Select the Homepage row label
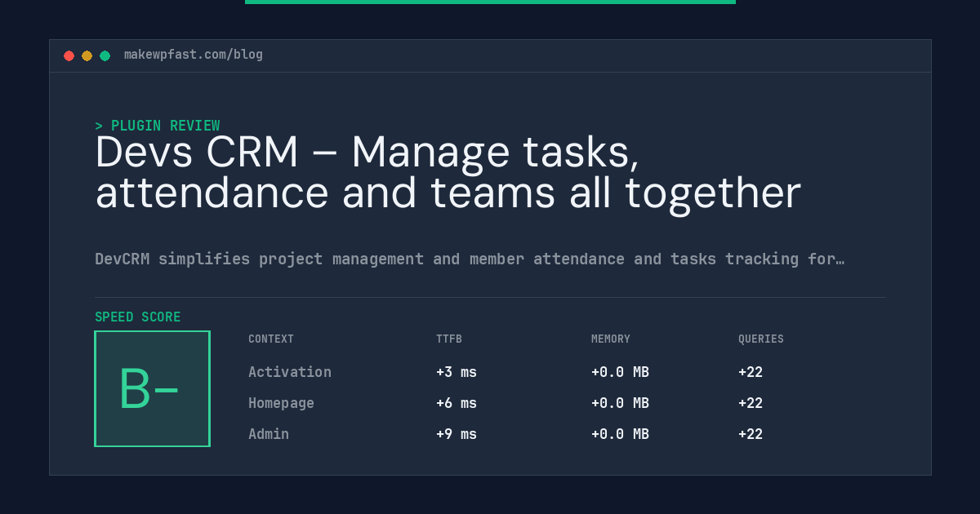Screen dimensions: 980x514 pyautogui.click(x=281, y=403)
